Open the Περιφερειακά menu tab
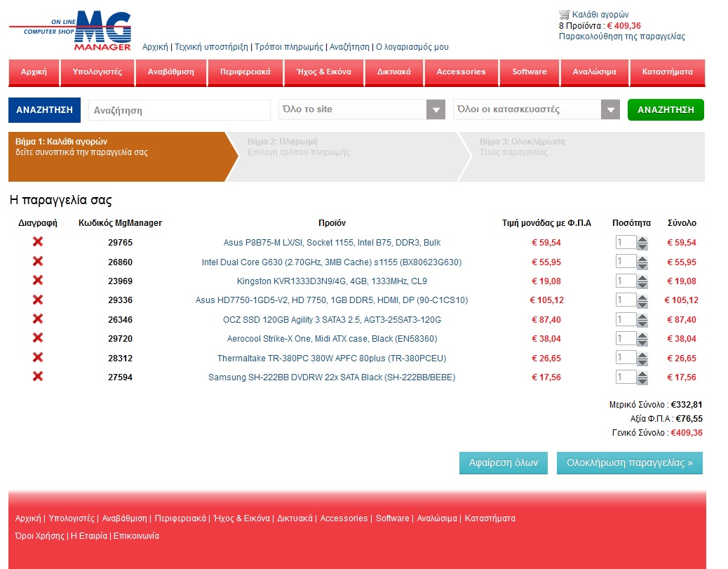Screen dimensions: 728x569 (245, 72)
